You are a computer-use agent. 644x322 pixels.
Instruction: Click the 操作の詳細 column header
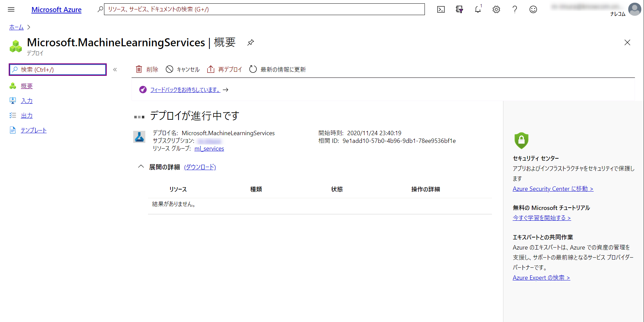click(x=426, y=190)
